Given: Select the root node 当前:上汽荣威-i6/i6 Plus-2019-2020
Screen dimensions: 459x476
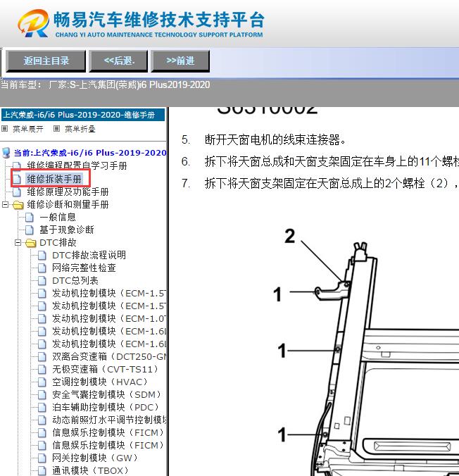Looking at the screenshot, I should click(90, 153).
